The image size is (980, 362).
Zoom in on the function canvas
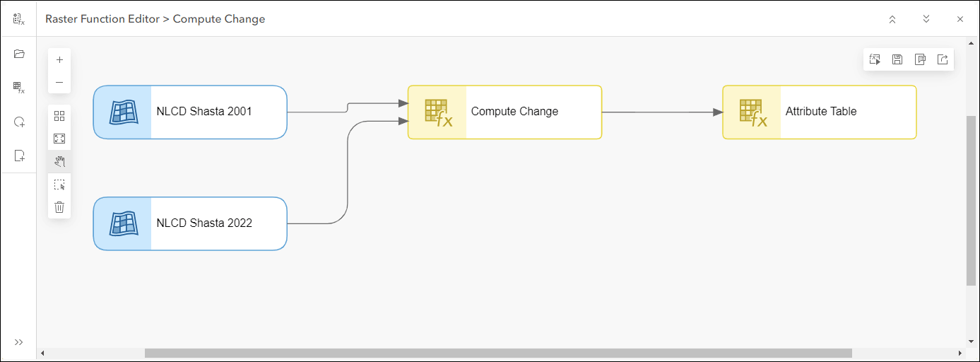pos(59,60)
